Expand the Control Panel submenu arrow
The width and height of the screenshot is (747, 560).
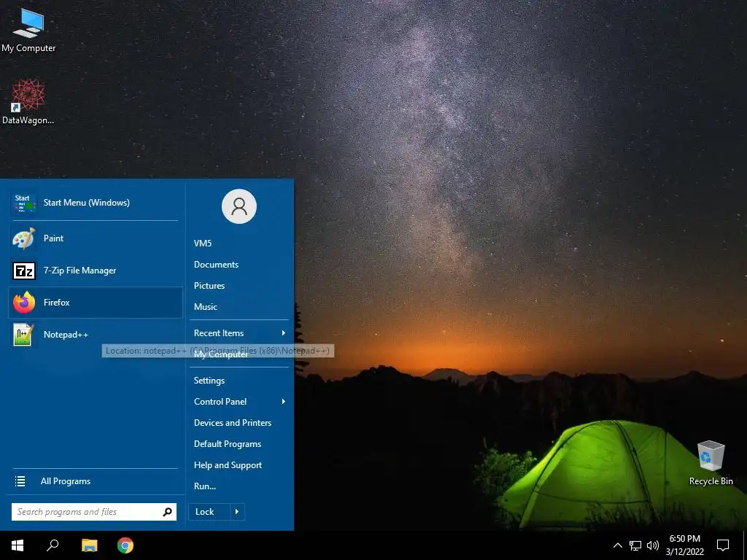point(284,402)
